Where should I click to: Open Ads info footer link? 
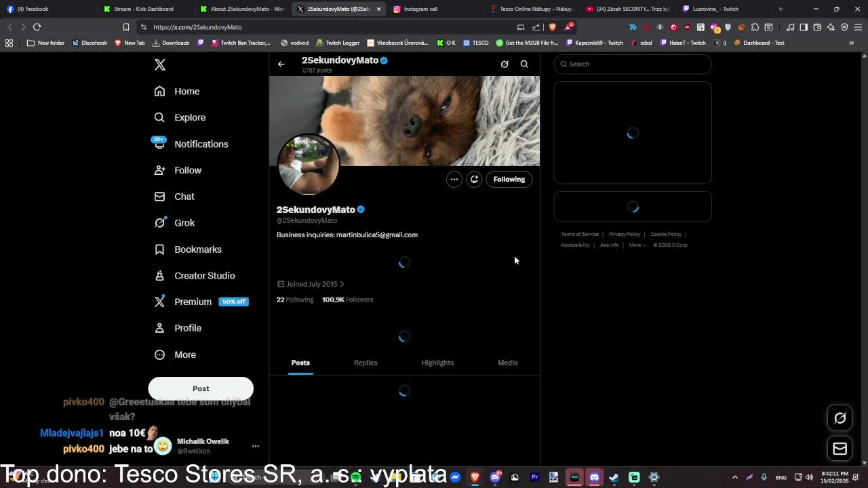[610, 245]
